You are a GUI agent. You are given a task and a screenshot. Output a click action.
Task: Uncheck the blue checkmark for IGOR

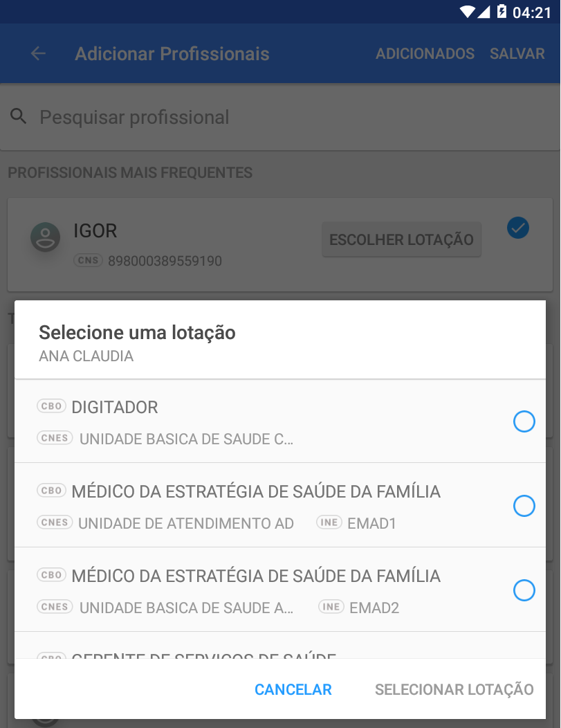[518, 228]
